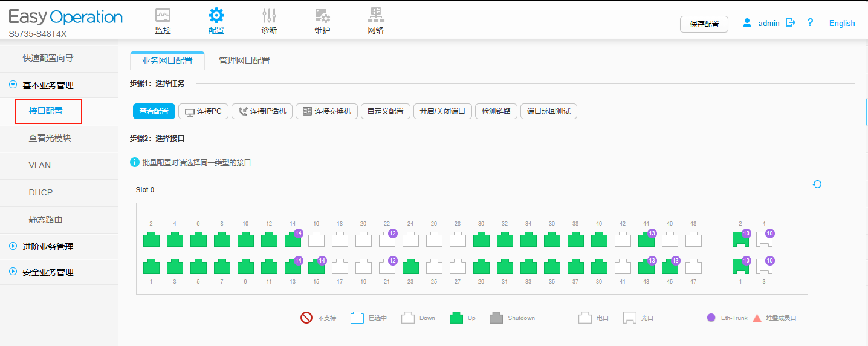Image resolution: width=868 pixels, height=346 pixels.
Task: Select optical port 2 in the top row
Action: (740, 240)
